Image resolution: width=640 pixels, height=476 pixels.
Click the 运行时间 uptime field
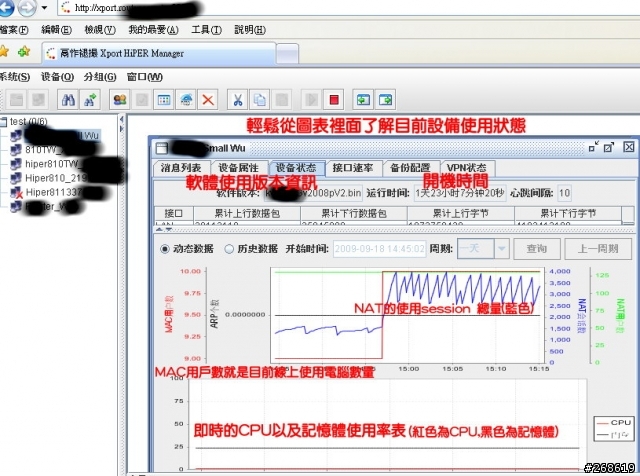coord(460,193)
